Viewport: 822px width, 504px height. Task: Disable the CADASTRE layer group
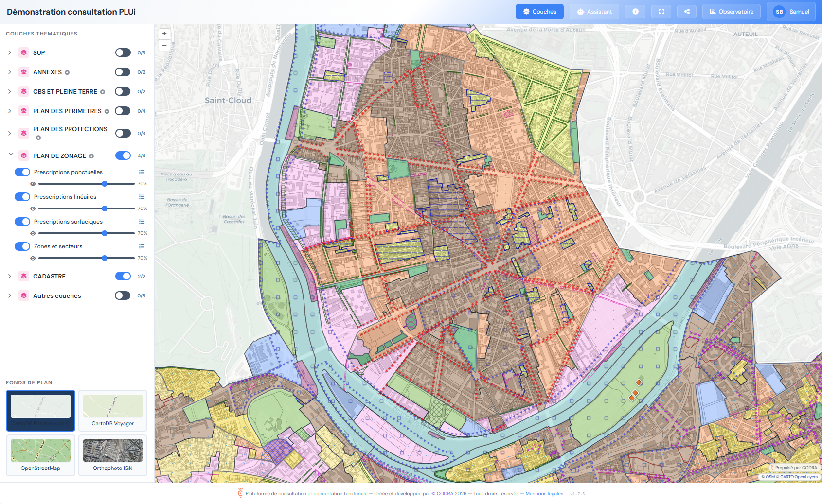(123, 276)
